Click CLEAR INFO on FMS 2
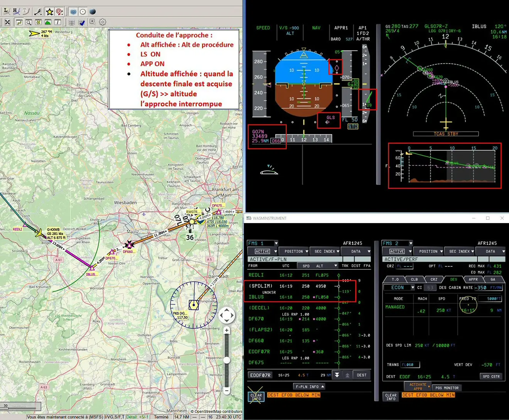Screen dimensions: 509x420 click(391, 397)
